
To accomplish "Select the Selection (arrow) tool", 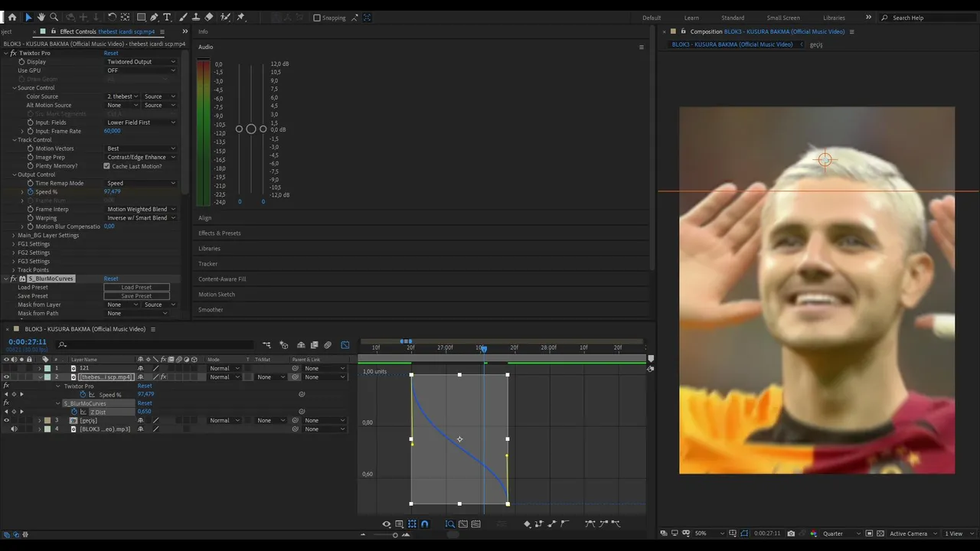I will tap(28, 17).
